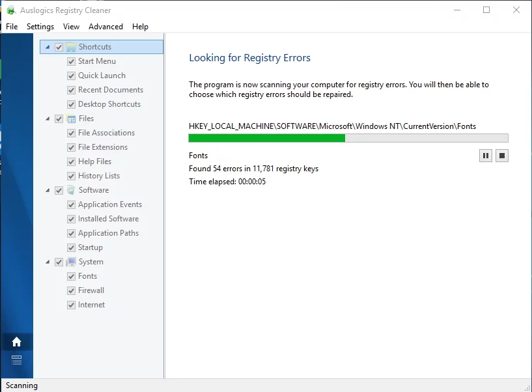Collapse the Shortcuts tree node
The height and width of the screenshot is (392, 532).
(48, 47)
